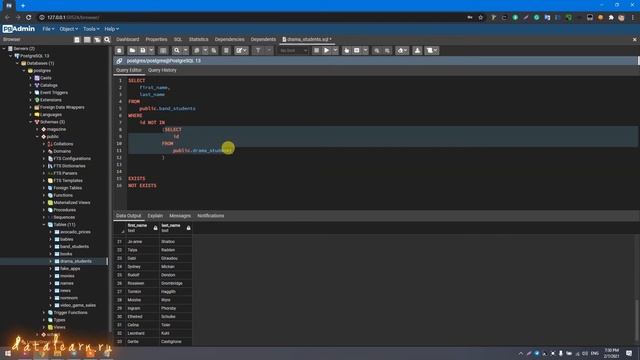Open the Copy options dropdown arrow
The height and width of the screenshot is (360, 640).
pyautogui.click(x=205, y=51)
